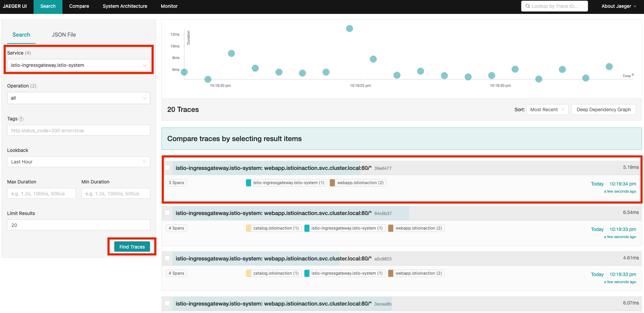644x313 pixels.
Task: Open trace a5c8823 from the results
Action: (x=273, y=258)
